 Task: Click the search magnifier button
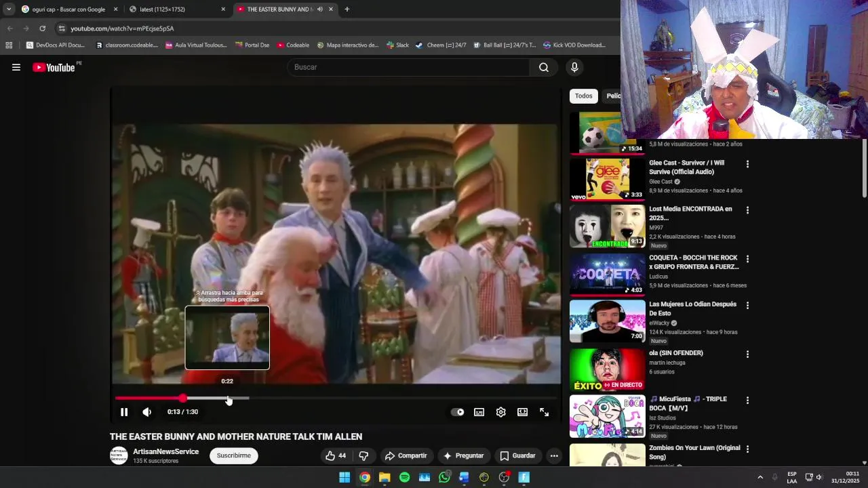tap(544, 67)
